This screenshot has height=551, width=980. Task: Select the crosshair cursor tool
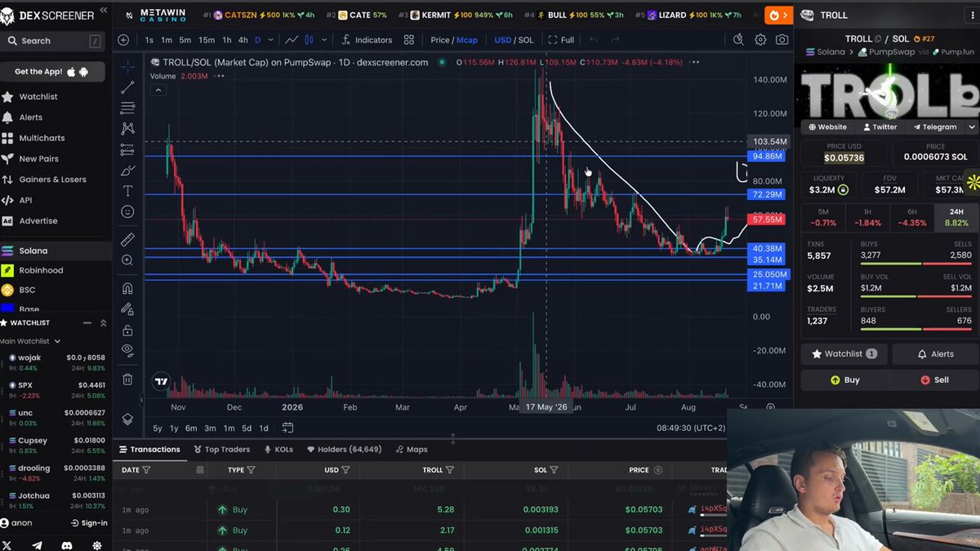(x=127, y=67)
